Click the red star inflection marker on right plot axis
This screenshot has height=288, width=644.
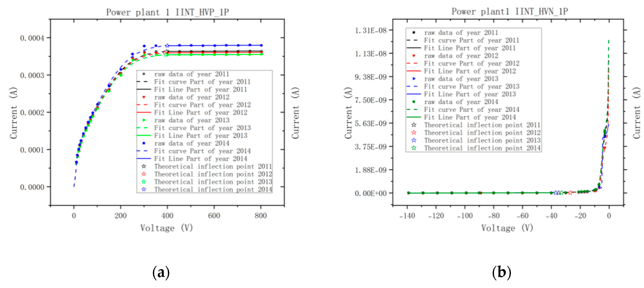[x=570, y=193]
